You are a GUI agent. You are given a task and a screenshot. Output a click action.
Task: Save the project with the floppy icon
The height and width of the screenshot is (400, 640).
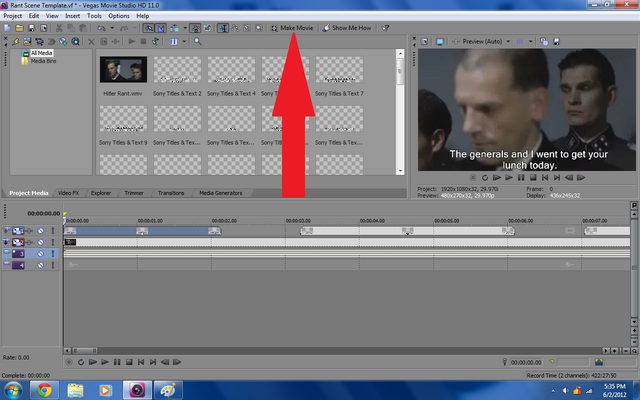coord(31,28)
